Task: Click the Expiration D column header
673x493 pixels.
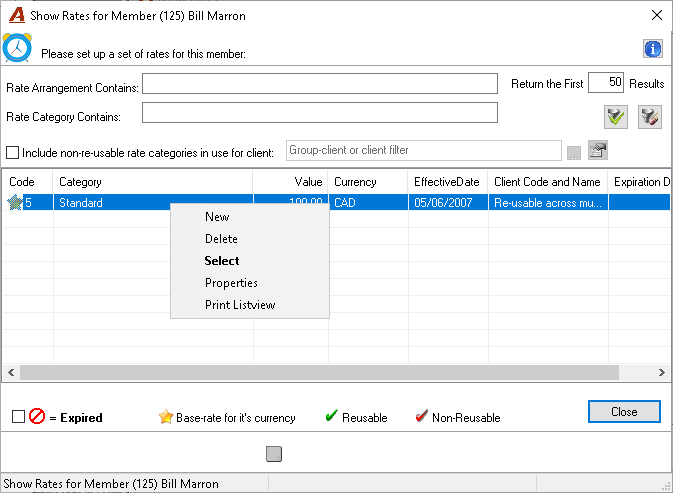Action: (x=639, y=181)
